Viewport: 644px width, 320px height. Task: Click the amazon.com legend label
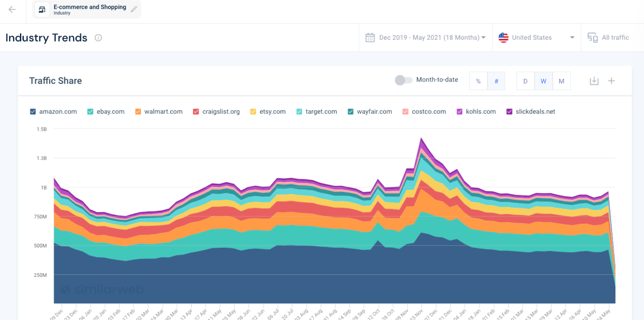pyautogui.click(x=58, y=112)
